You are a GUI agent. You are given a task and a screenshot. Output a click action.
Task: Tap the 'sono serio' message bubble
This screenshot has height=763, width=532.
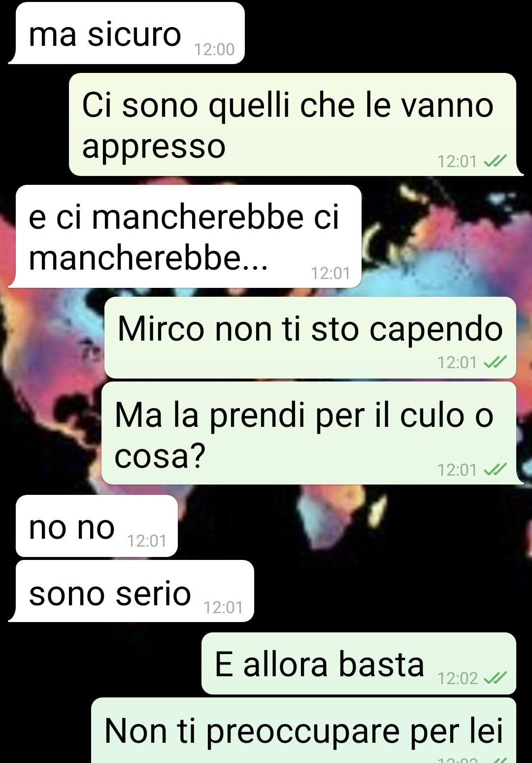[132, 591]
